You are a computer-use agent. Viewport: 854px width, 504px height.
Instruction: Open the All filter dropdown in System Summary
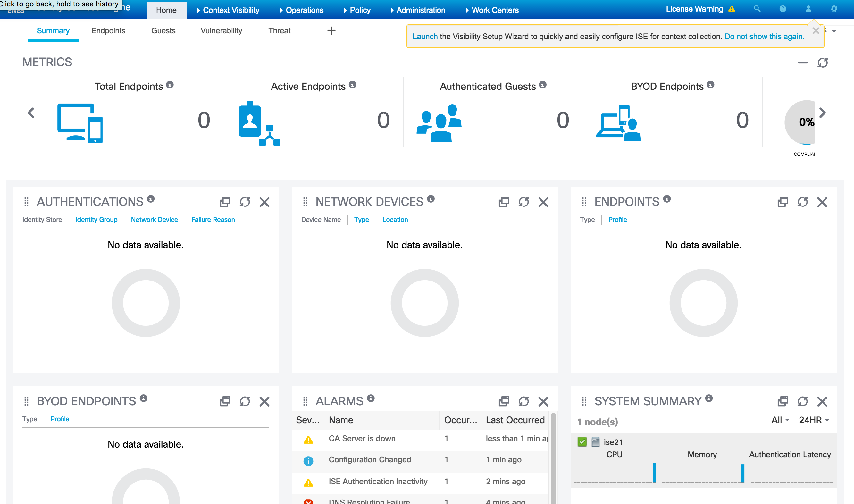coord(780,420)
